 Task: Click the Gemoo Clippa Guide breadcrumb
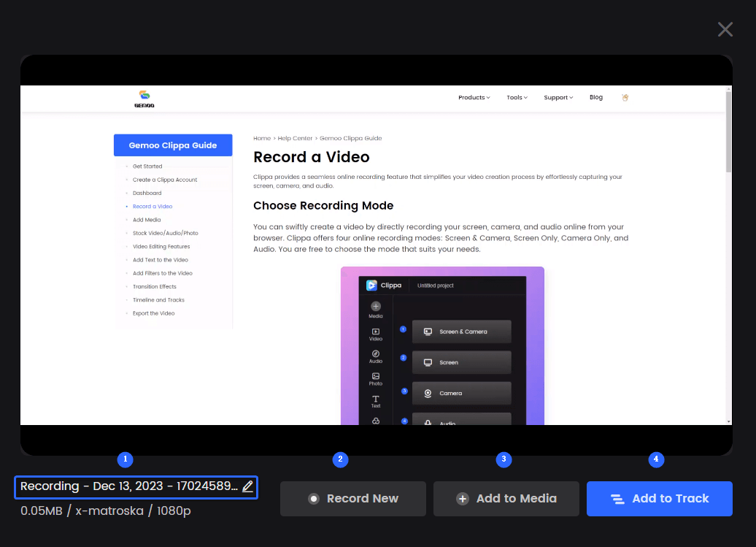[x=350, y=139]
